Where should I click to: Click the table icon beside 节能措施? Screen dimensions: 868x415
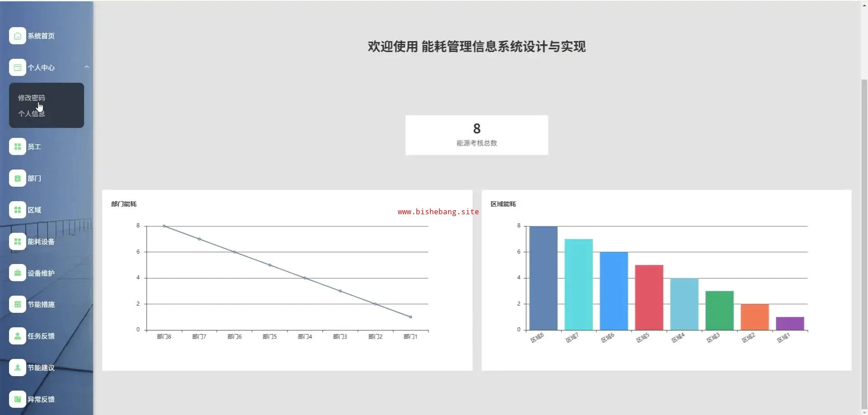17,304
